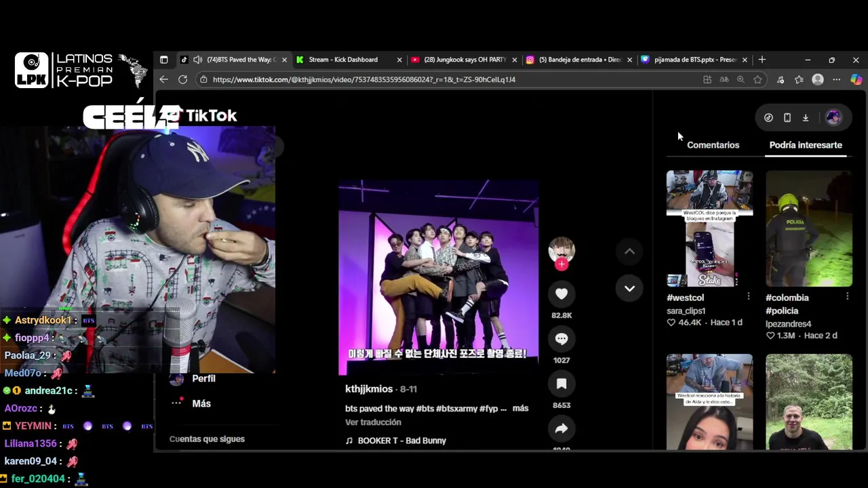The image size is (868, 488).
Task: Launch Copilot from the toolbar icon
Action: pos(856,79)
